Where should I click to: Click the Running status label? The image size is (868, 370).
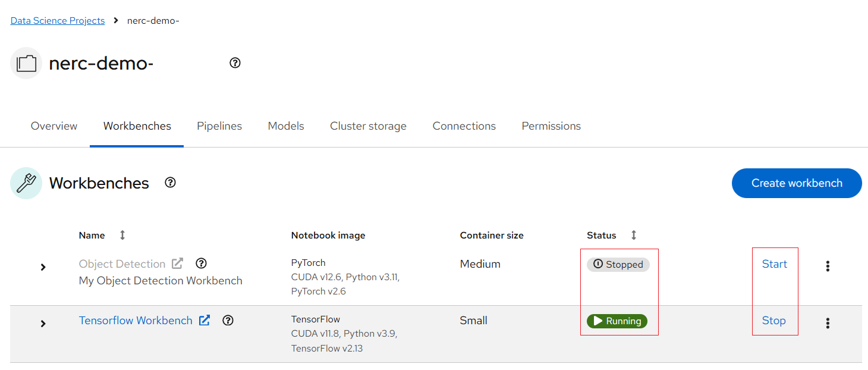coord(617,321)
